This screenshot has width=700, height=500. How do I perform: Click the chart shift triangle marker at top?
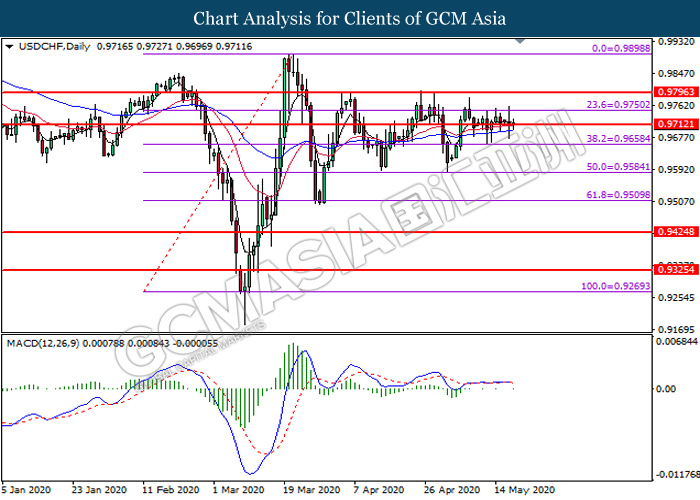tap(520, 42)
